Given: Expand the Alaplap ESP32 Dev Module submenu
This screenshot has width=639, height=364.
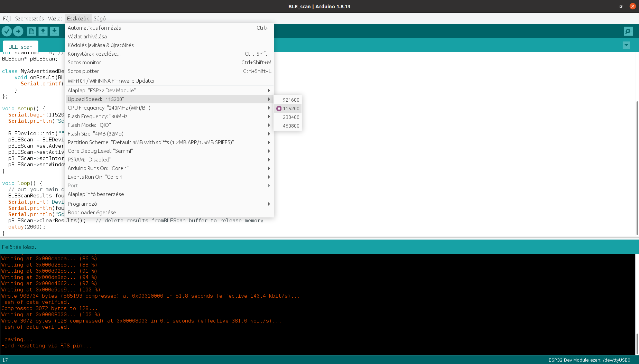Looking at the screenshot, I should pyautogui.click(x=169, y=91).
